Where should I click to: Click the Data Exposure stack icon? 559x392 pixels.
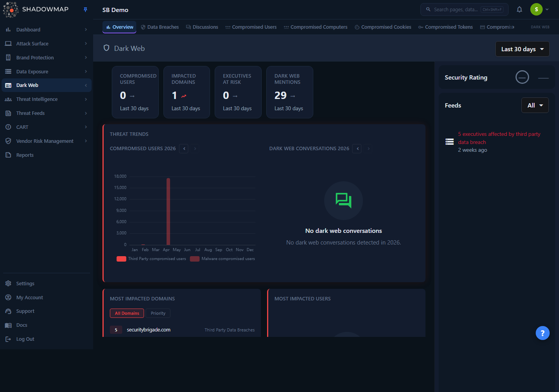(8, 71)
